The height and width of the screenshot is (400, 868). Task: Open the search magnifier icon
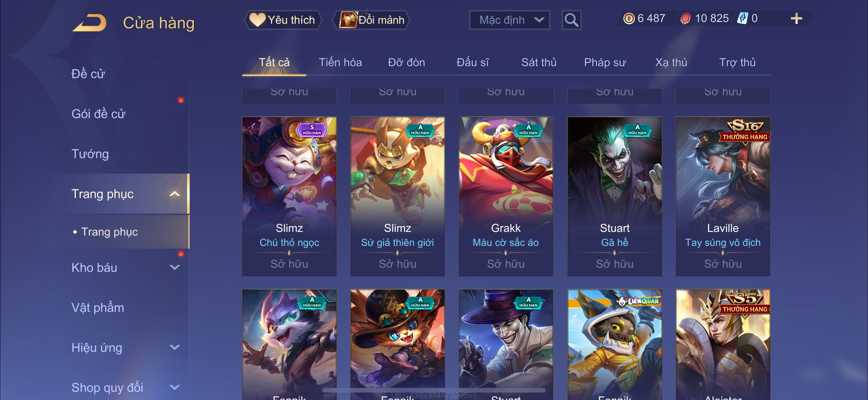pos(571,20)
